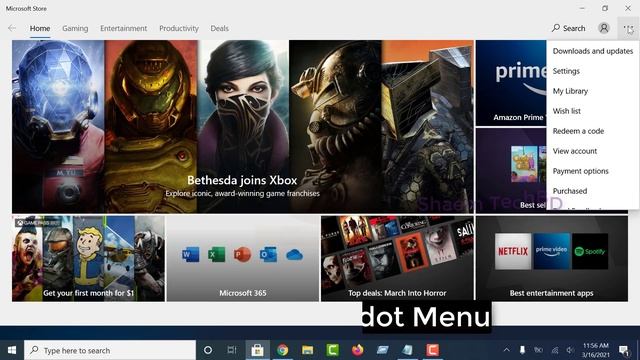Image resolution: width=640 pixels, height=360 pixels.
Task: Click the PowerPoint icon in Microsoft 365 tile
Action: (242, 255)
